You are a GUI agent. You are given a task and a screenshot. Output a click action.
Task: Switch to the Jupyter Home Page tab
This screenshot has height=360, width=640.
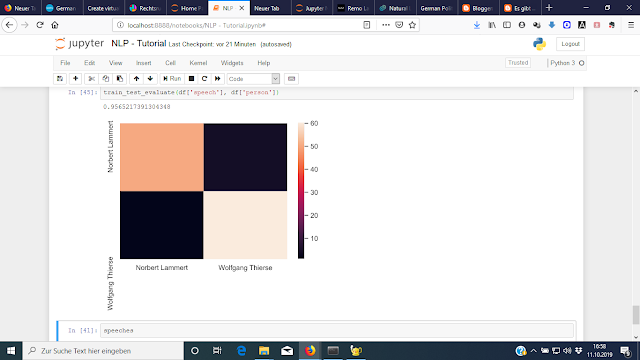coord(187,8)
